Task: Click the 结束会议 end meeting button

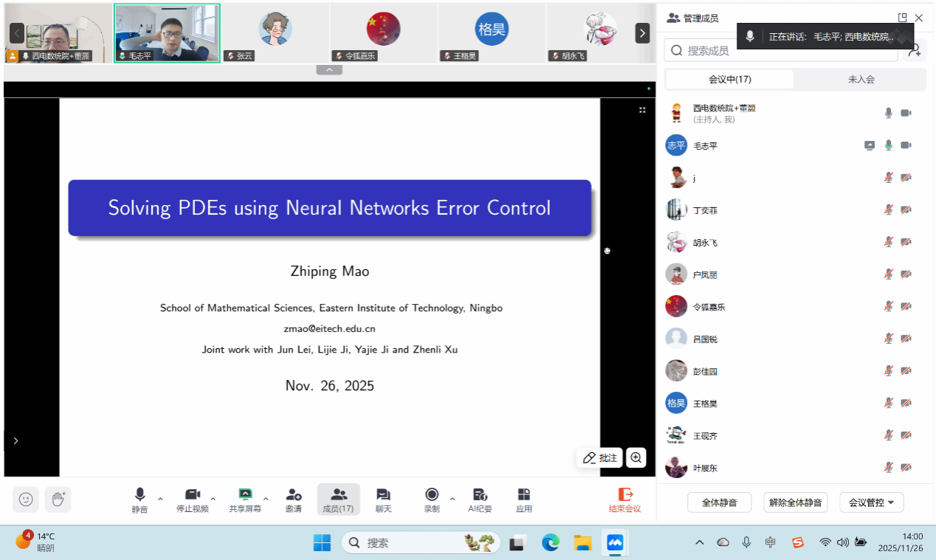Action: click(624, 499)
